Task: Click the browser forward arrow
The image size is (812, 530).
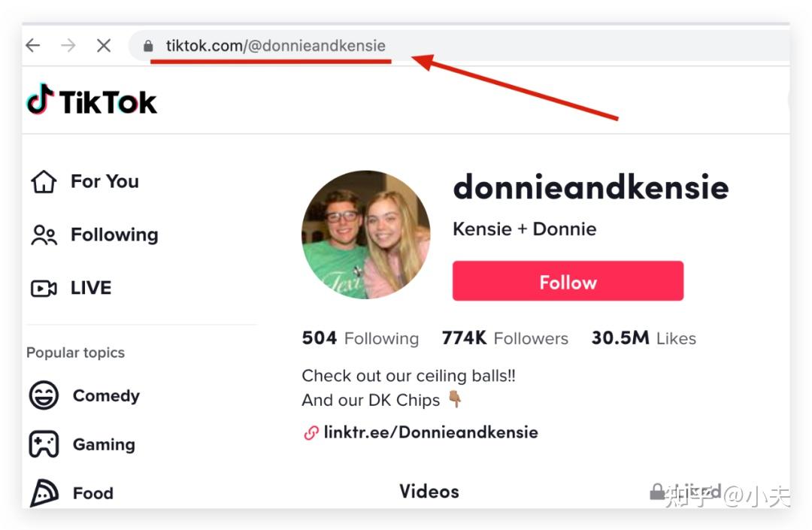Action: (x=68, y=46)
